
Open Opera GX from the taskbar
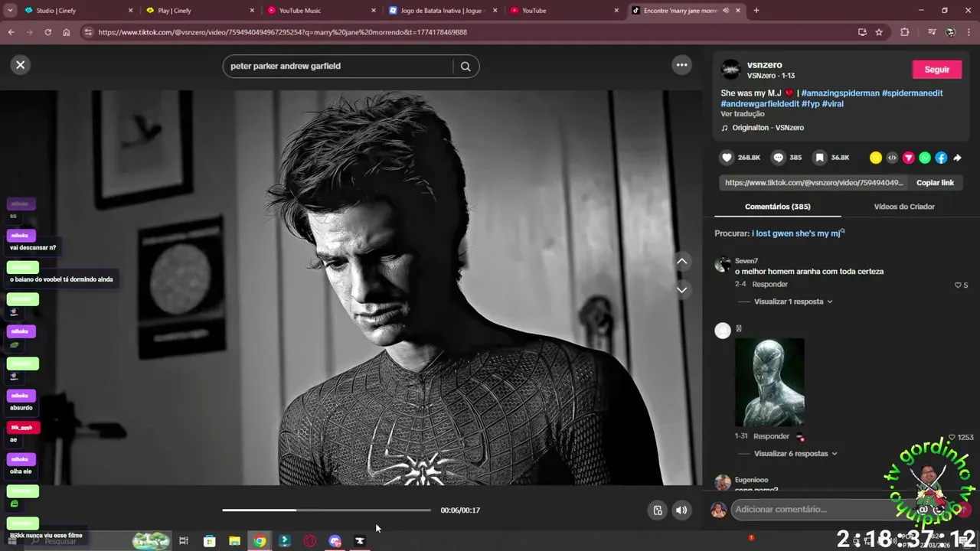pos(309,541)
